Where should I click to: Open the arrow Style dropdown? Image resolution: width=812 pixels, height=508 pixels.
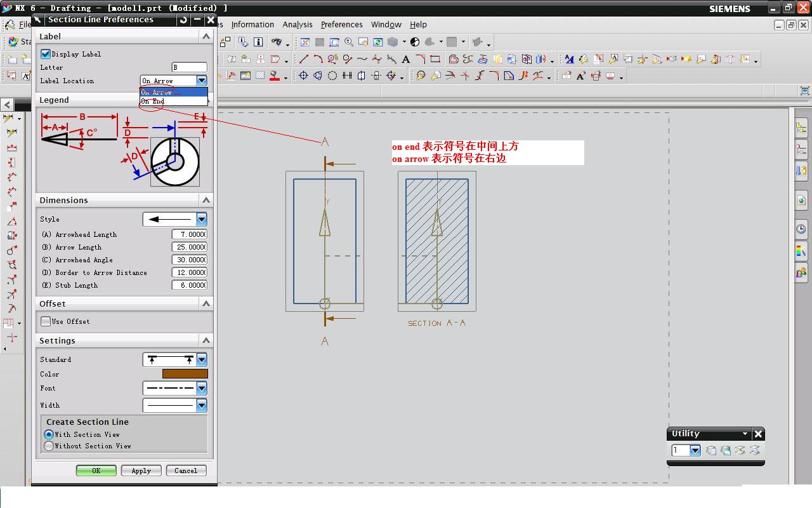click(202, 219)
